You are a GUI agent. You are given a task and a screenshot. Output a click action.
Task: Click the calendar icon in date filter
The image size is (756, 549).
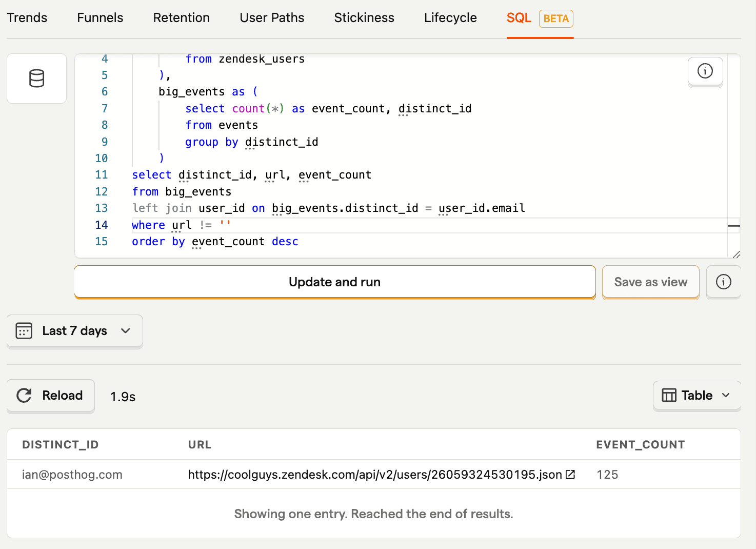(x=24, y=331)
